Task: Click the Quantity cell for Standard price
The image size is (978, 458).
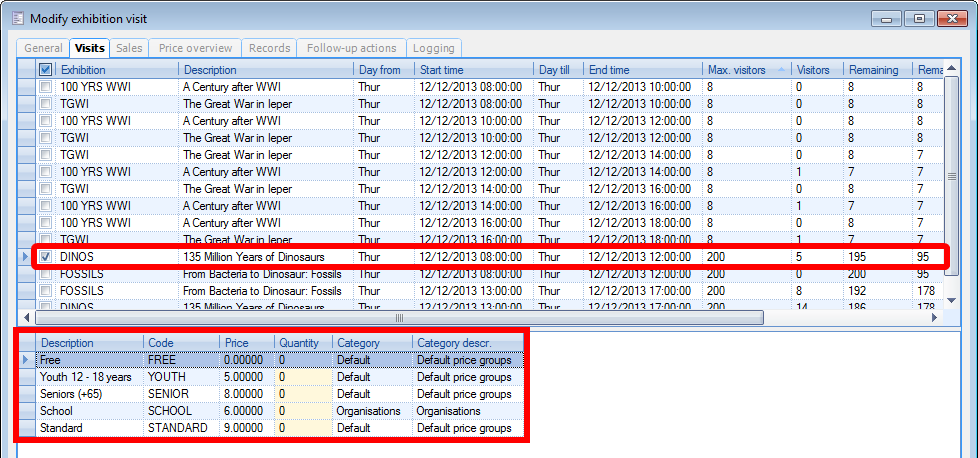Action: pos(303,428)
